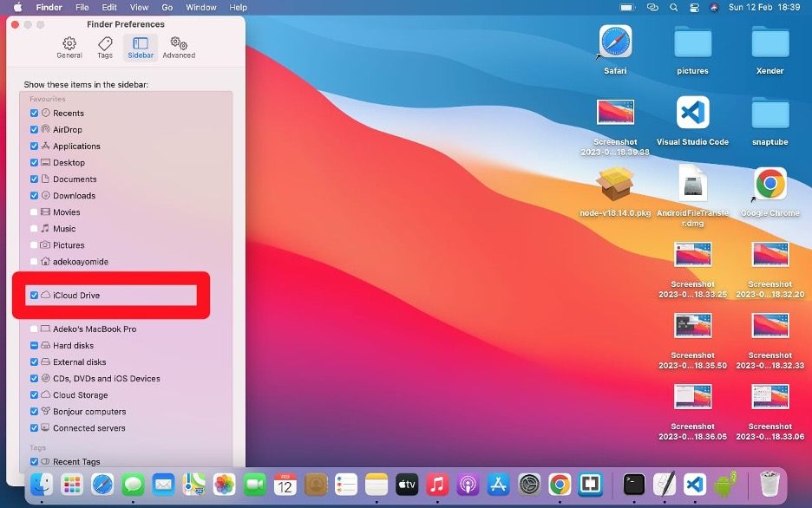This screenshot has height=508, width=812.
Task: Enable the Adeko's MacBook Pro checkbox
Action: point(34,329)
